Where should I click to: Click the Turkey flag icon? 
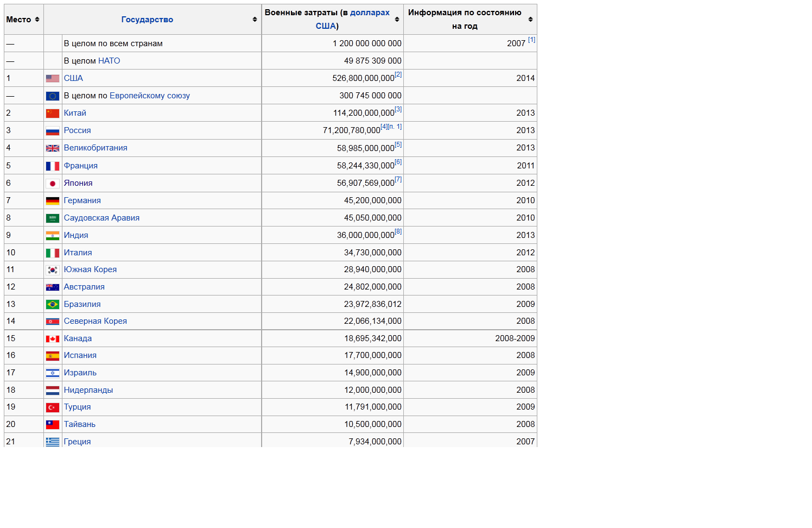(53, 407)
